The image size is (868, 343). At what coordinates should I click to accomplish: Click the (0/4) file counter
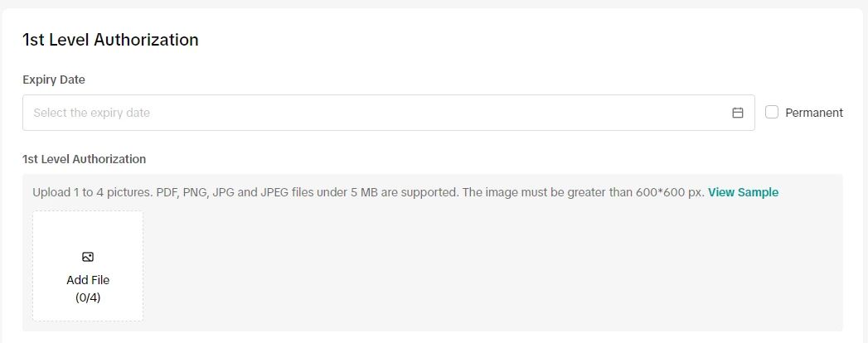[x=88, y=297]
